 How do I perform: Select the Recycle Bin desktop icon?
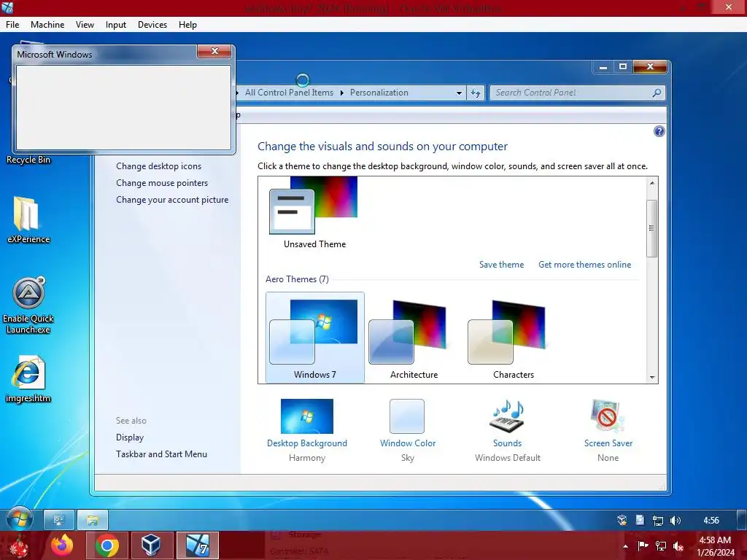tap(28, 160)
